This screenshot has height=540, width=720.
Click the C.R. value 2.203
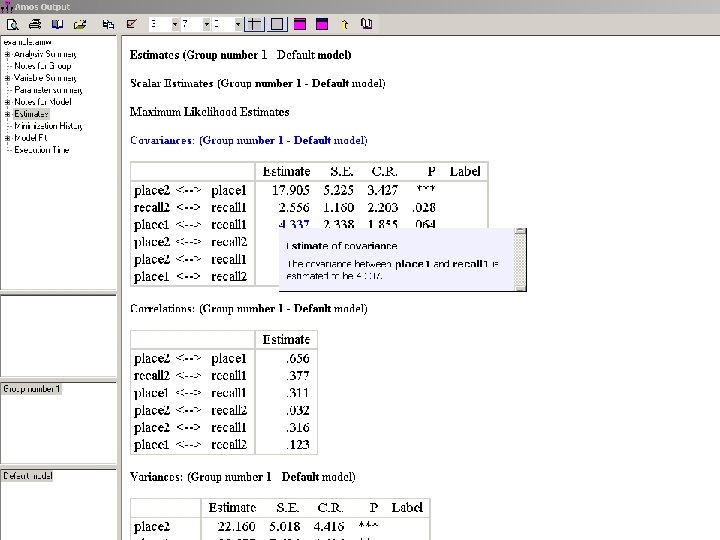(382, 208)
